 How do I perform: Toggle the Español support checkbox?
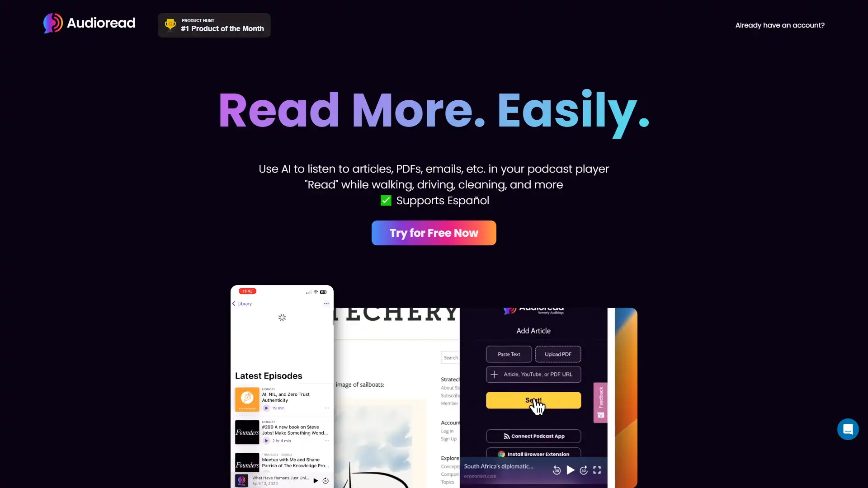coord(386,200)
